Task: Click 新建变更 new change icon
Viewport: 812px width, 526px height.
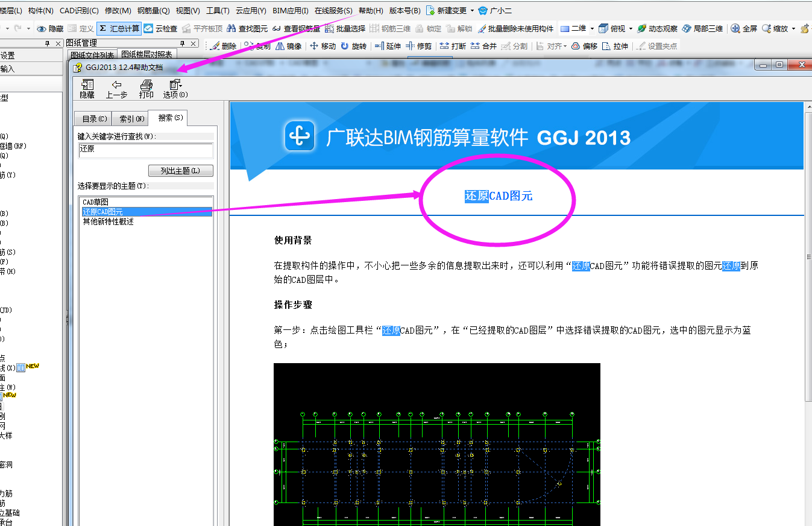Action: tap(430, 11)
